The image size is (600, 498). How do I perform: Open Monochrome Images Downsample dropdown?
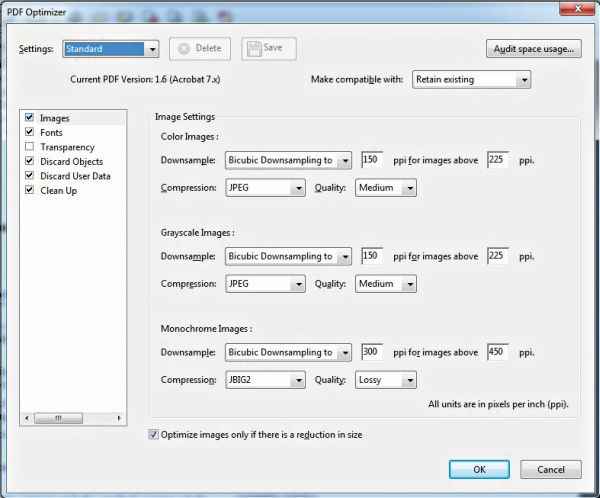point(288,353)
